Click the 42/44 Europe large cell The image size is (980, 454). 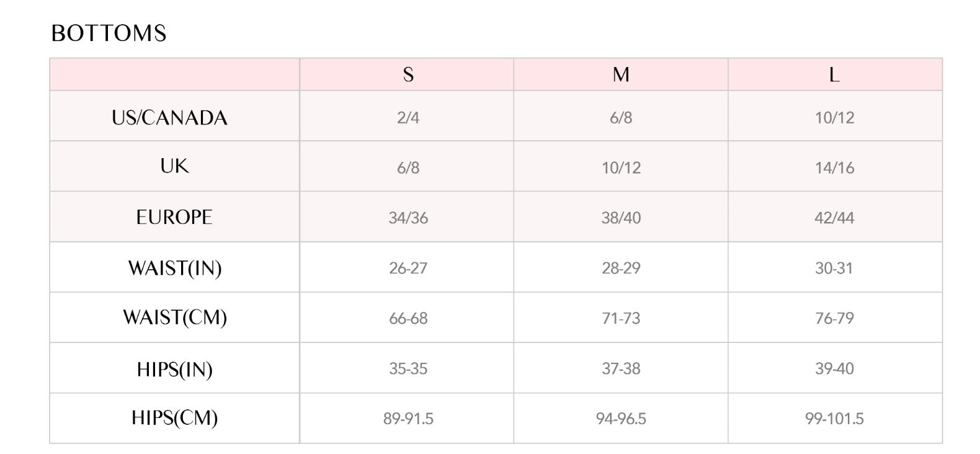click(x=834, y=218)
